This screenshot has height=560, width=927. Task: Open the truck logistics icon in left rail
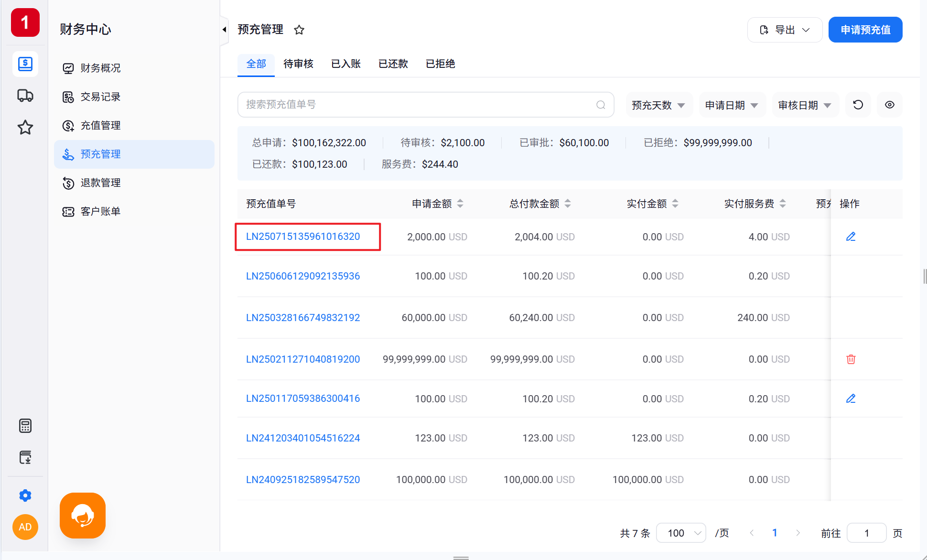coord(25,96)
